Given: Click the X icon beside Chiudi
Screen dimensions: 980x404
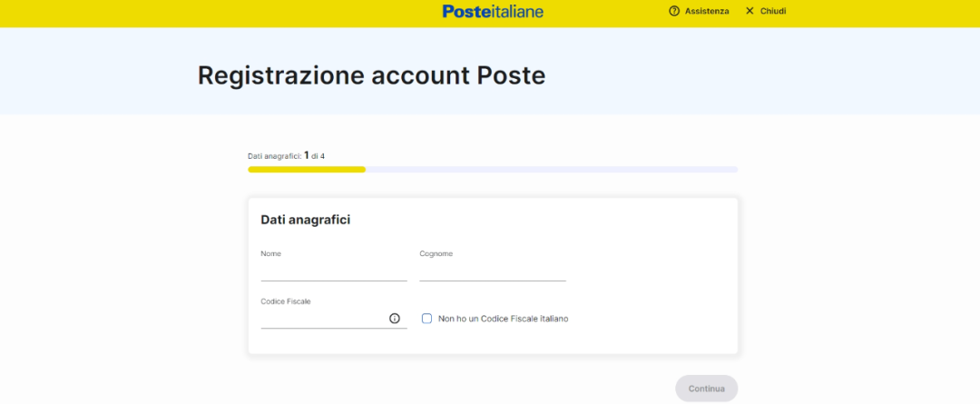Looking at the screenshot, I should [750, 11].
